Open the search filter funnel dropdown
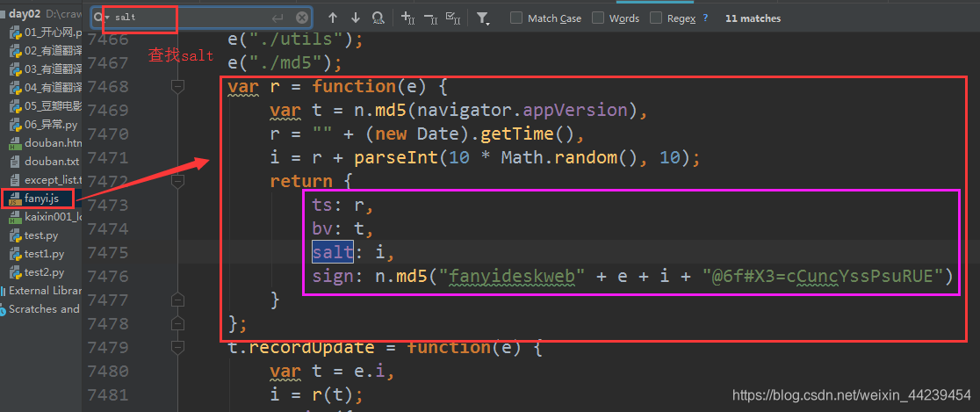Image resolution: width=980 pixels, height=412 pixels. (483, 18)
